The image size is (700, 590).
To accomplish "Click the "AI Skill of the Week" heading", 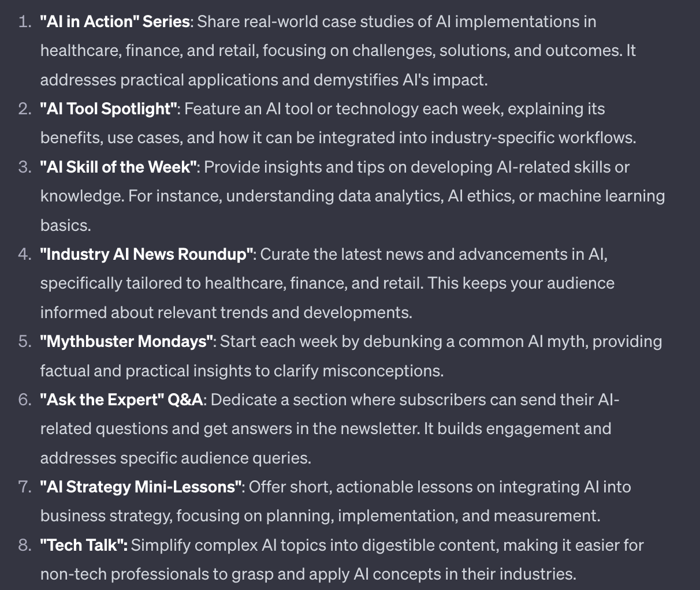I will (119, 167).
